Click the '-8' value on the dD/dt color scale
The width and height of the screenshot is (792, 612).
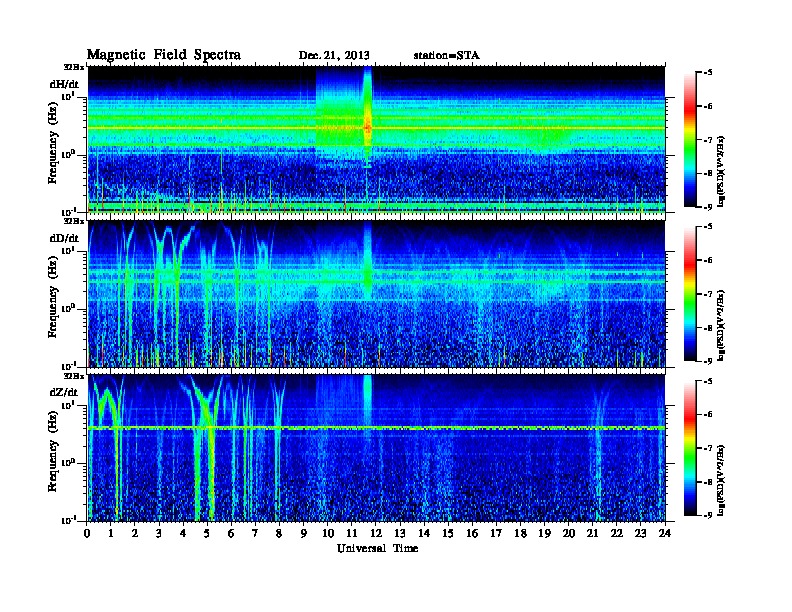coord(708,328)
